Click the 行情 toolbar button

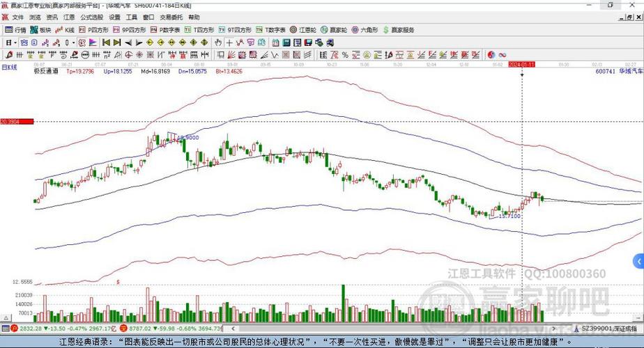coord(15,30)
